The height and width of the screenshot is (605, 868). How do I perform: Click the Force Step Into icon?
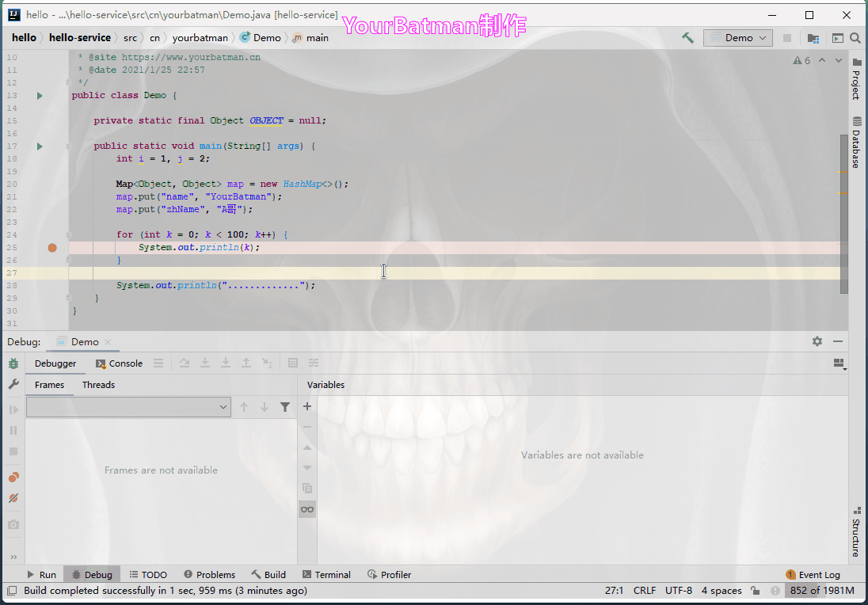225,363
